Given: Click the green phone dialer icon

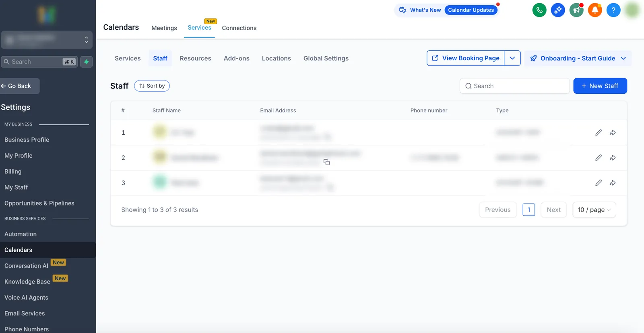Looking at the screenshot, I should click(539, 10).
